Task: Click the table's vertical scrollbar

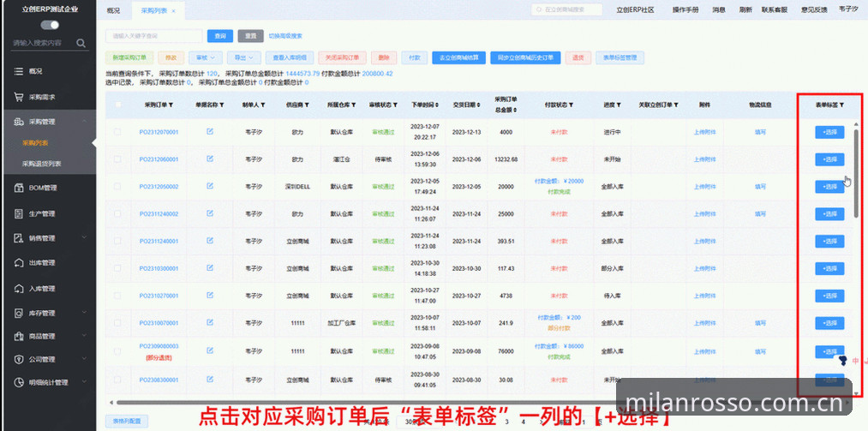Action: click(856, 174)
